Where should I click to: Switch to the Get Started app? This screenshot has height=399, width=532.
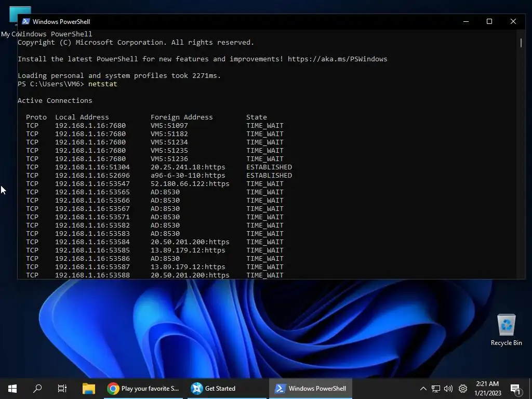click(x=227, y=389)
